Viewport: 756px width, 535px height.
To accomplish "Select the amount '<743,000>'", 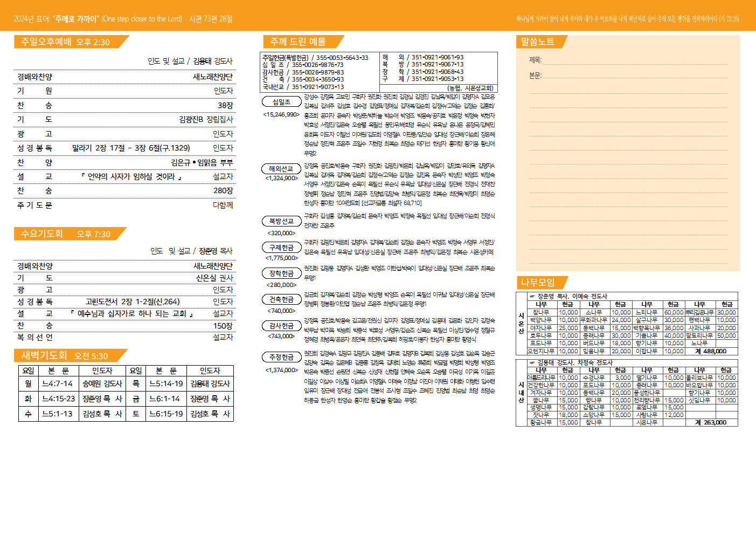I will 281,336.
